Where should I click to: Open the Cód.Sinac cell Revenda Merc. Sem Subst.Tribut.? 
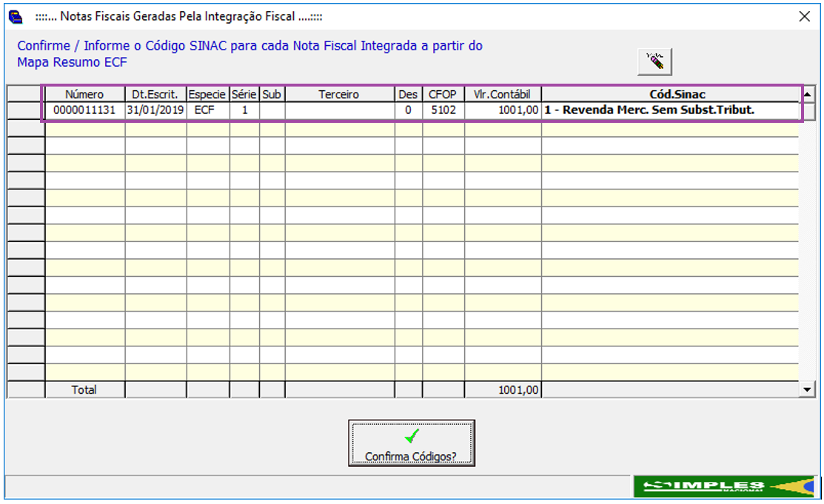(671, 110)
